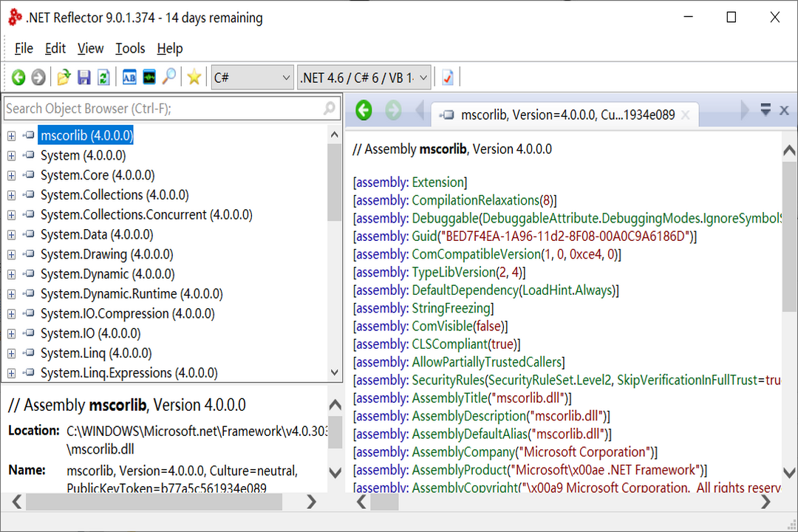Screen dimensions: 798x532
Task: Open the .NET 4.6 framework version dropdown
Action: pos(364,78)
